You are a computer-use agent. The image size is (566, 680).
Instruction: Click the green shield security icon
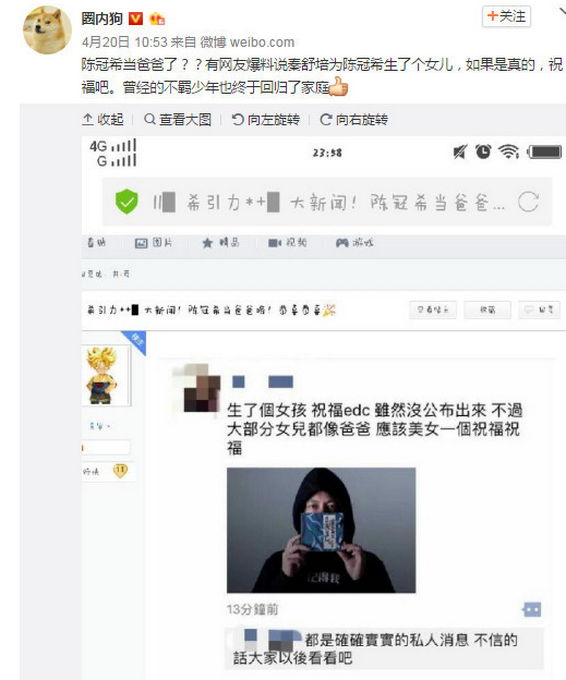[x=127, y=202]
